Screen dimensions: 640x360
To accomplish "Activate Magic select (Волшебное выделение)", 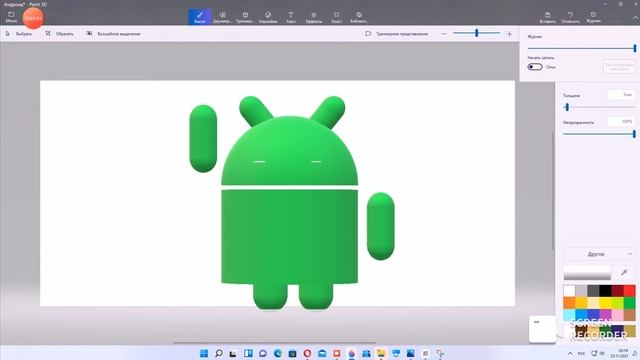I will click(x=113, y=34).
